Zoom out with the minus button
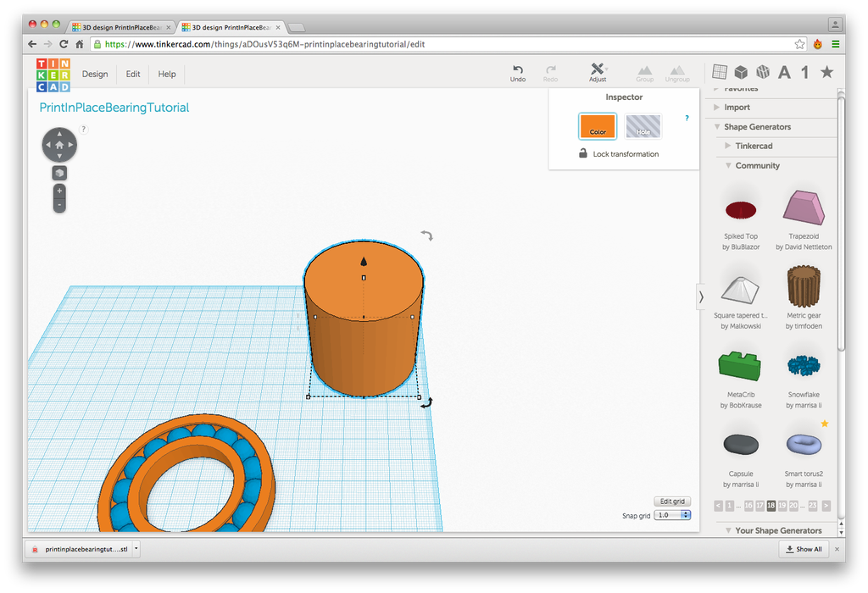The width and height of the screenshot is (868, 593). pyautogui.click(x=59, y=205)
